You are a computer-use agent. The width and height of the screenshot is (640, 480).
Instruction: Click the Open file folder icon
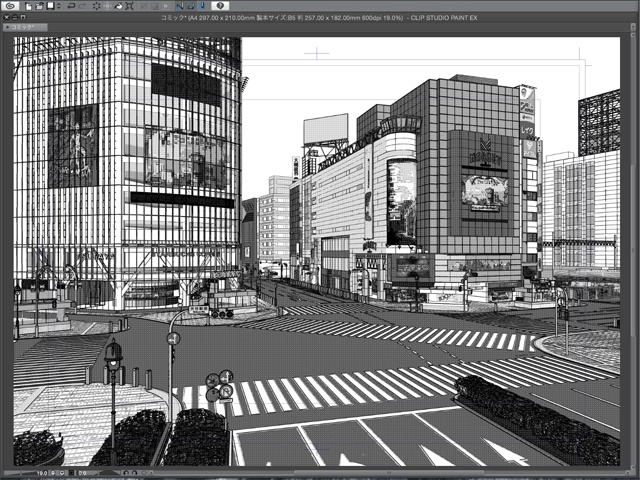click(x=39, y=6)
